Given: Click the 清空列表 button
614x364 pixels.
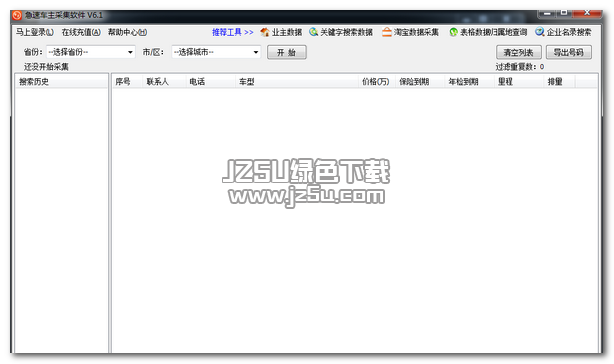Looking at the screenshot, I should pyautogui.click(x=519, y=52).
